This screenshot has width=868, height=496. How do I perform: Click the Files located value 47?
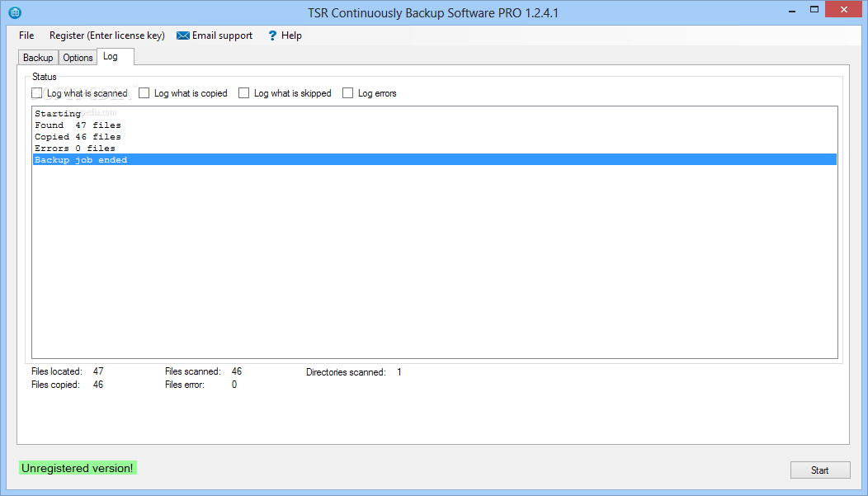(x=98, y=371)
